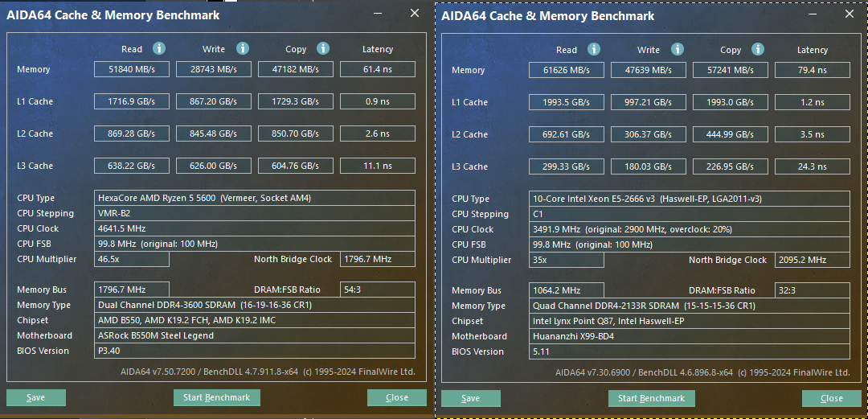This screenshot has width=868, height=419.
Task: Select memory read value 51840 MB/s
Action: 131,69
